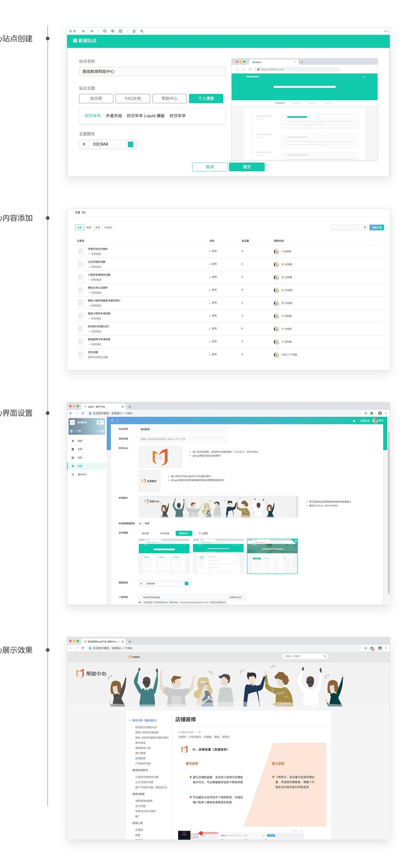Screen dimensions: 412x868
Task: Click the zoom out magnifier icon
Action: pyautogui.click(x=105, y=31)
